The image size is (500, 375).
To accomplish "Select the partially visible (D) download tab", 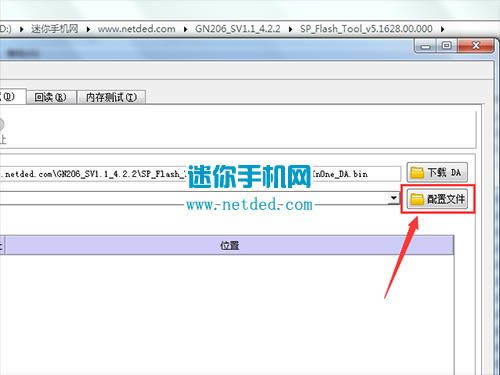I will click(12, 96).
